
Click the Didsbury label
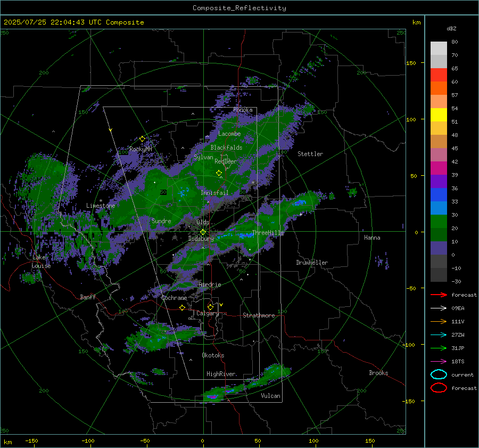coord(201,239)
